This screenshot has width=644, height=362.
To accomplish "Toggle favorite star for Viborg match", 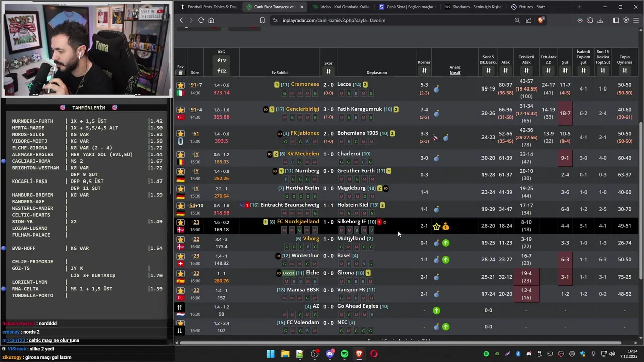I will (180, 239).
